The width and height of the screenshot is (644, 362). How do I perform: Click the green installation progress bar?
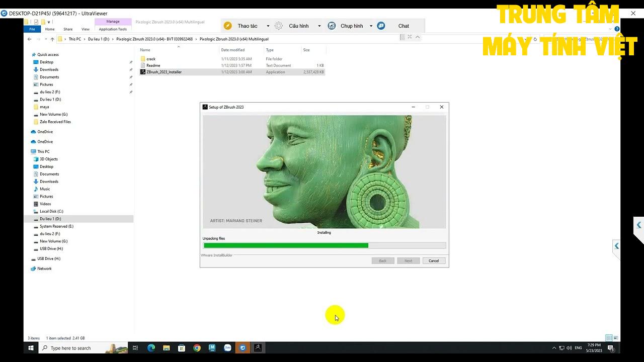coord(324,245)
